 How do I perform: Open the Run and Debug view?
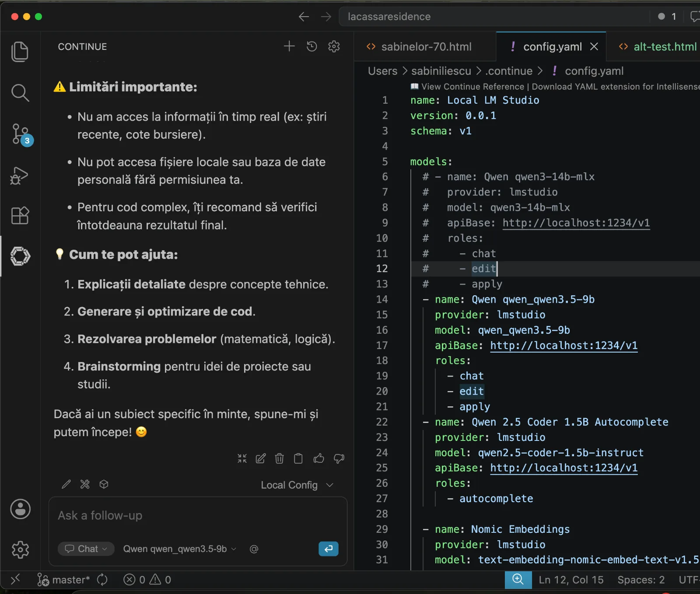(20, 175)
